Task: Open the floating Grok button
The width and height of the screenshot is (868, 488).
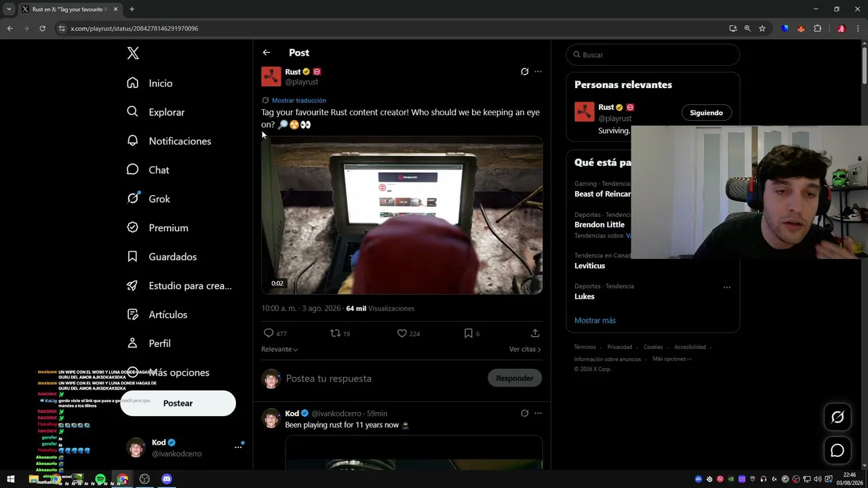Action: (837, 418)
